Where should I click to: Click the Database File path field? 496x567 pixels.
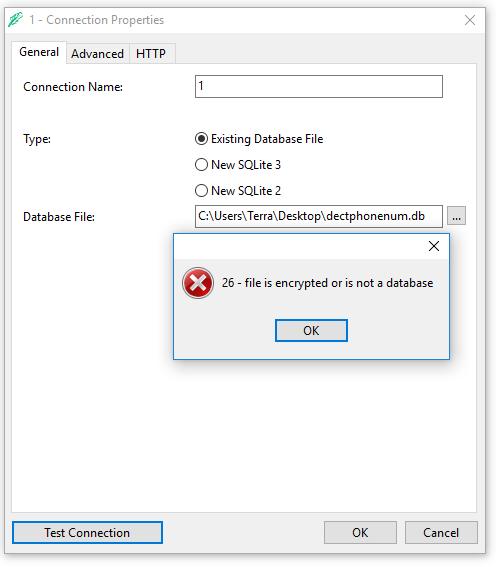[x=319, y=216]
